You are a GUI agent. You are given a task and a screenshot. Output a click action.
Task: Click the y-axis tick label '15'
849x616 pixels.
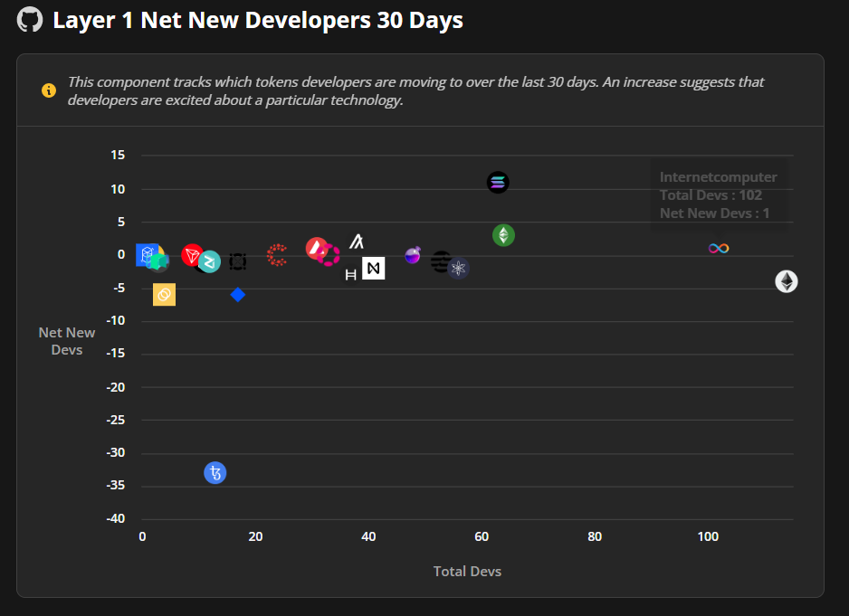(x=118, y=155)
